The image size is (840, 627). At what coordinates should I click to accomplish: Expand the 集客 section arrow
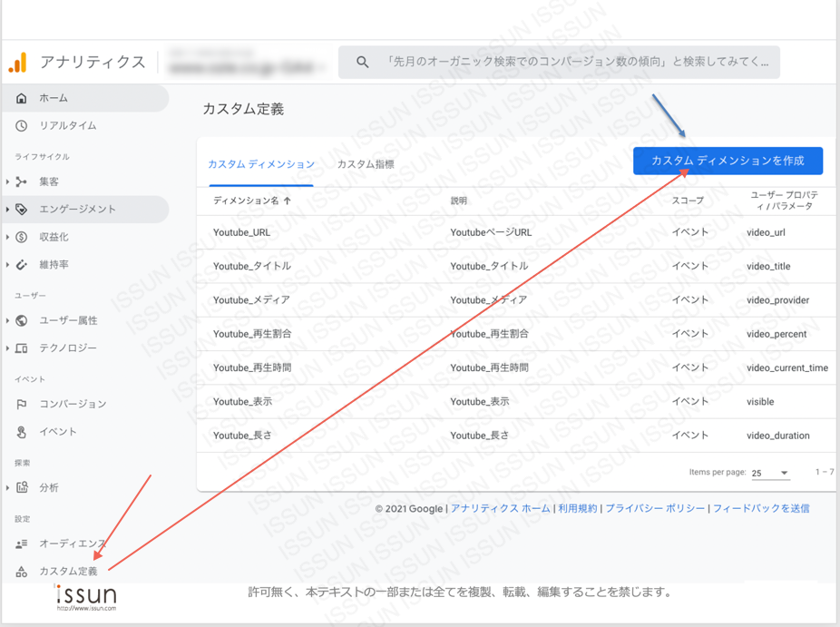tap(7, 181)
